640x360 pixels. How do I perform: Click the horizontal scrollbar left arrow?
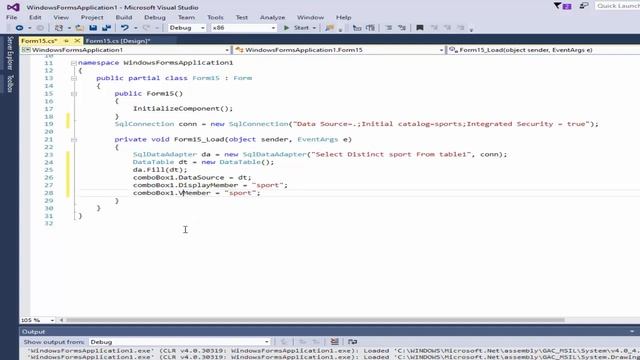(61, 320)
